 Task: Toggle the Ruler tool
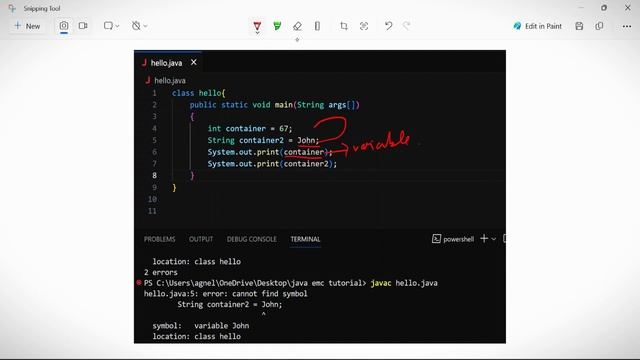(x=317, y=26)
